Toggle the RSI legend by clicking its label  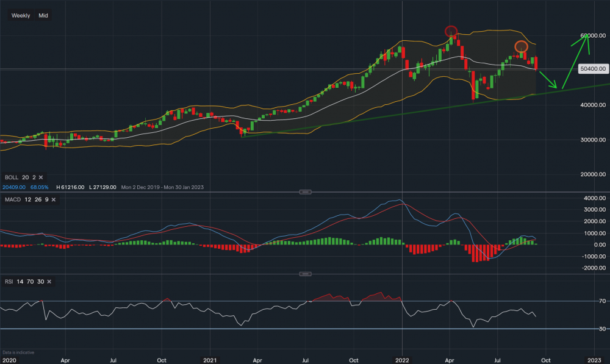point(9,281)
